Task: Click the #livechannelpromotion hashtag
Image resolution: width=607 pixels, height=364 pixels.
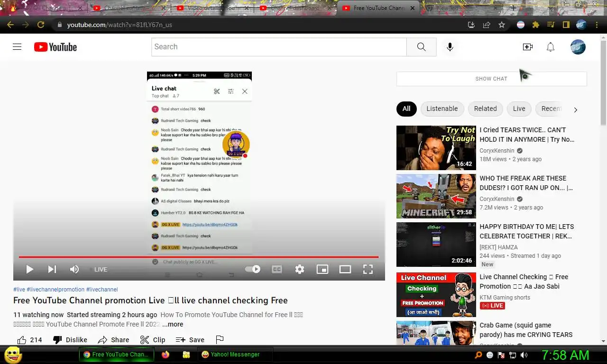Action: tap(55, 290)
